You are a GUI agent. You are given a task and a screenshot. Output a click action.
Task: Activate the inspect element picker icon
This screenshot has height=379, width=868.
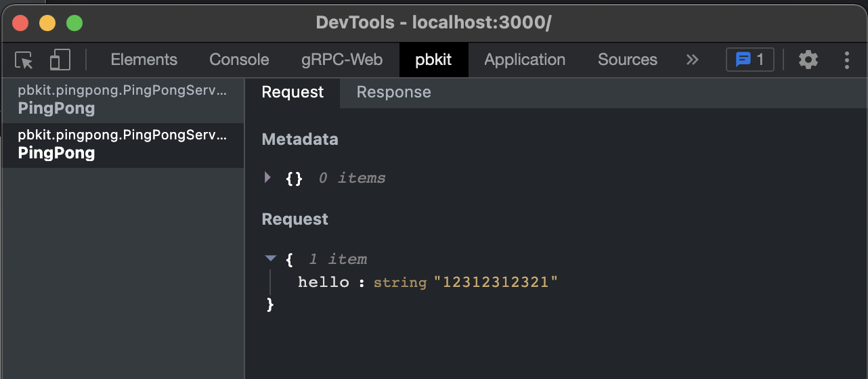24,60
